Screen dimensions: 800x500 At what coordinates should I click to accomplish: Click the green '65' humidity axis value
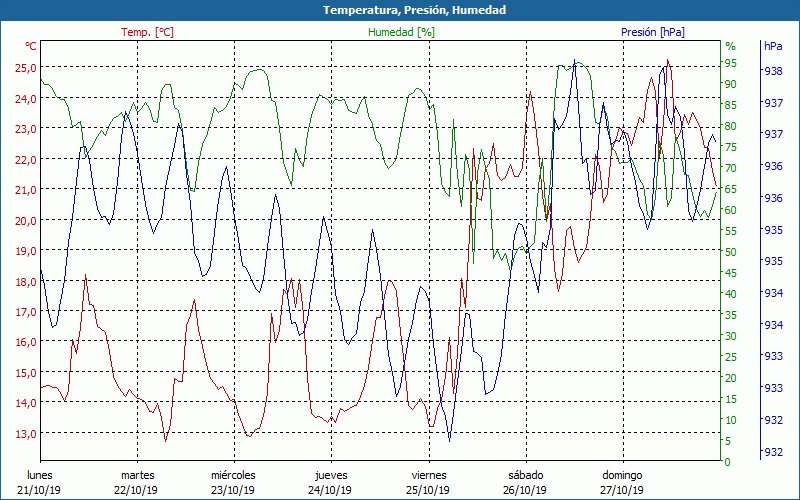click(x=731, y=189)
